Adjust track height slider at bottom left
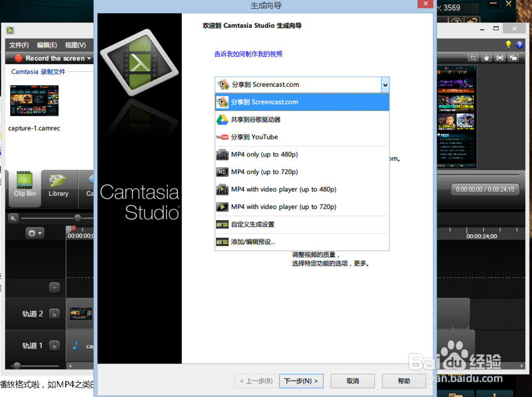Screen dimensions: 532x397 (x=16, y=366)
